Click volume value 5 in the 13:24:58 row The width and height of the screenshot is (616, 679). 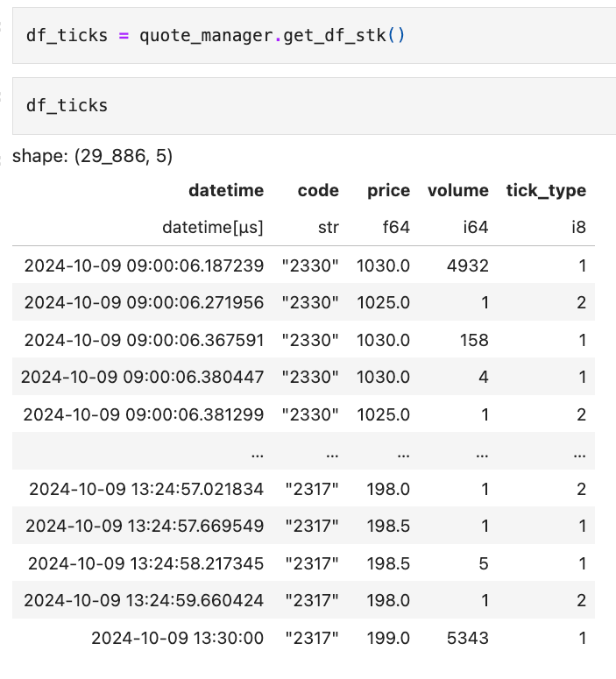coord(484,563)
